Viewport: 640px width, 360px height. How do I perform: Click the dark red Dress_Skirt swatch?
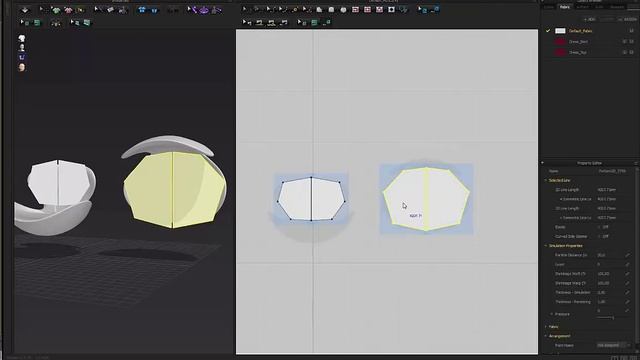[560, 42]
